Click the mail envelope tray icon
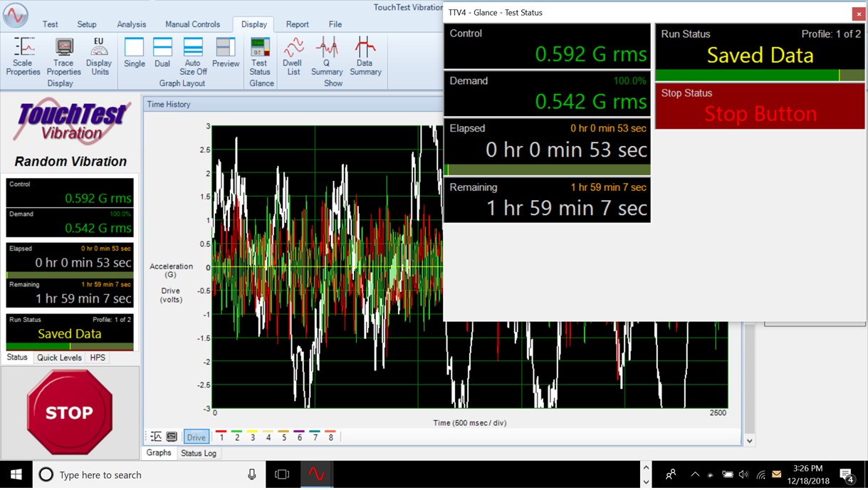This screenshot has height=490, width=868. pos(777,474)
